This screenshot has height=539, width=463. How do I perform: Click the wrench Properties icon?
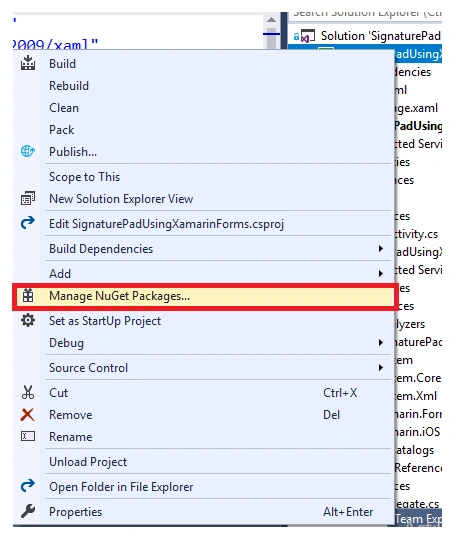[28, 511]
